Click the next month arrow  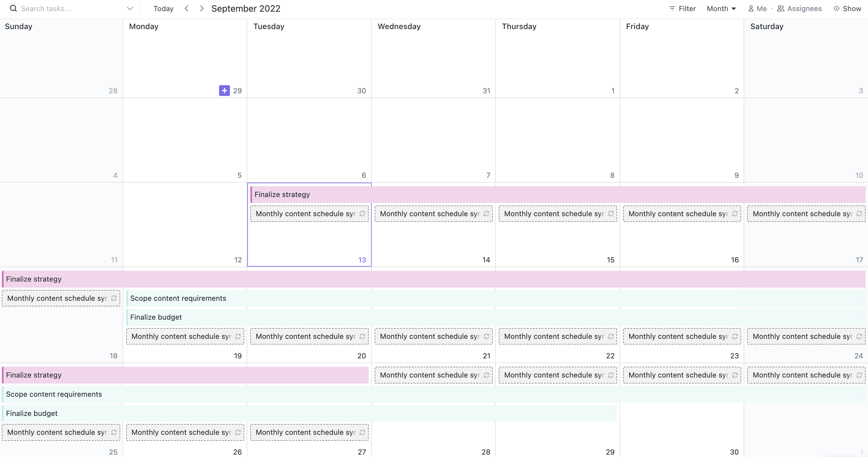click(x=201, y=8)
